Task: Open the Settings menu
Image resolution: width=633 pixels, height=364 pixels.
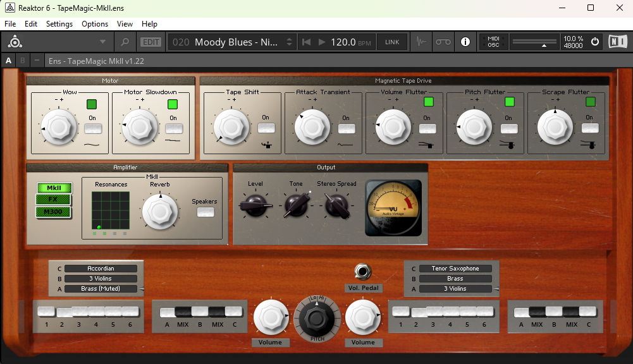Action: (59, 24)
